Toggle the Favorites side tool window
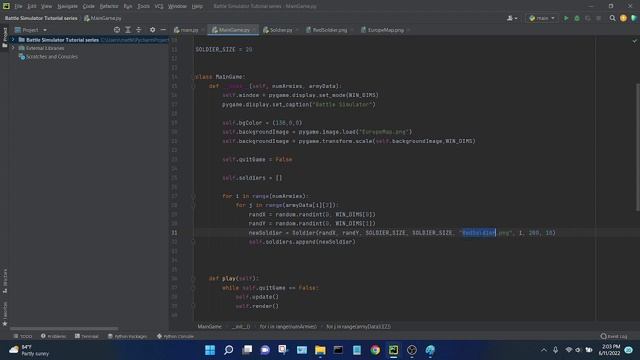 click(5, 314)
